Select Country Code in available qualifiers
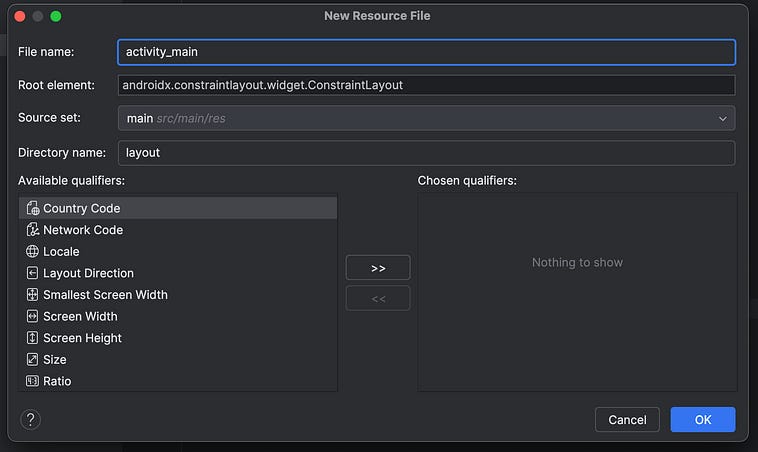Screen dimensions: 758x452 coord(178,208)
